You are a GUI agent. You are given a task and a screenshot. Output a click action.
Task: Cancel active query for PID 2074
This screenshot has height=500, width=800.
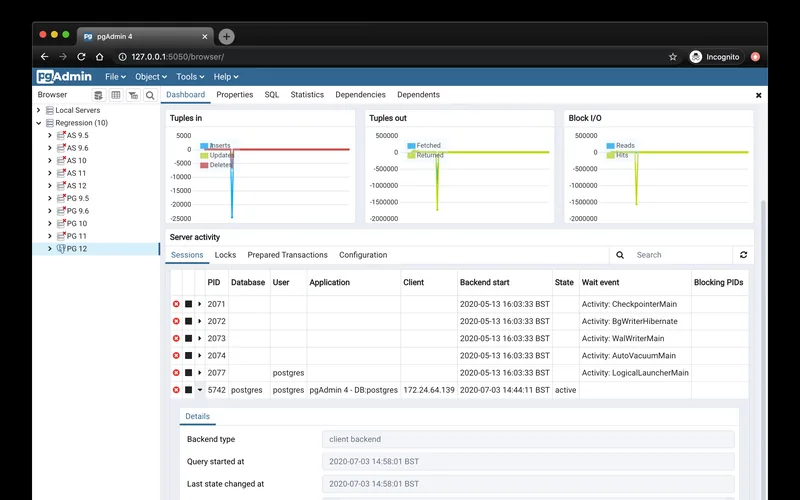188,356
